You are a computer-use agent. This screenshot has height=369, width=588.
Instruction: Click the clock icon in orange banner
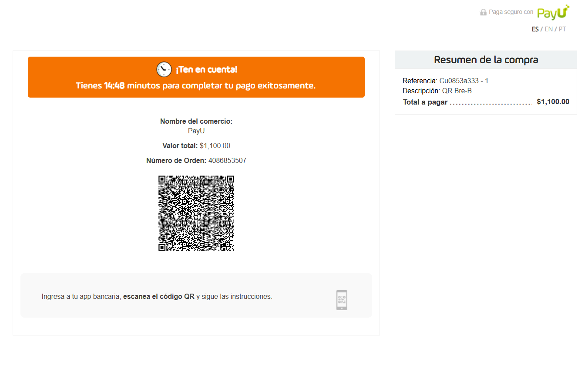pyautogui.click(x=164, y=69)
